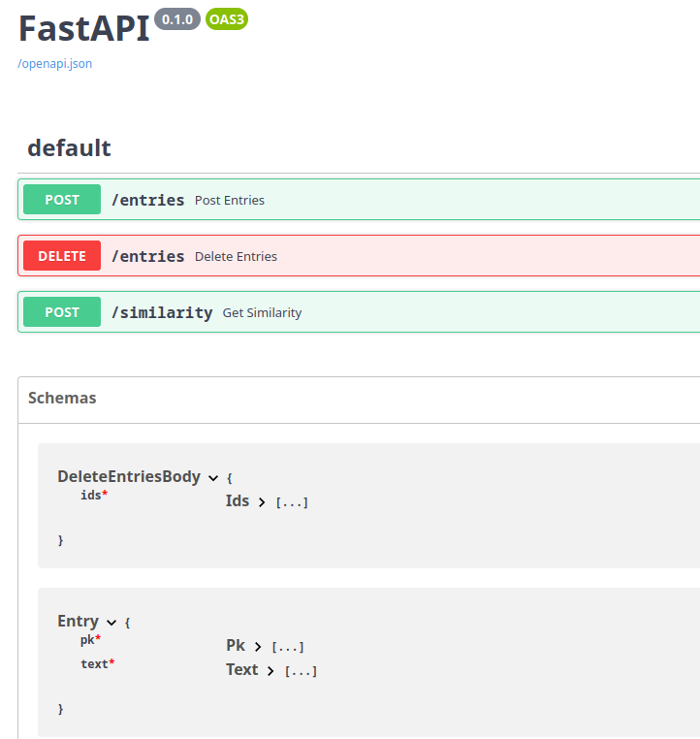Collapse DeleteEntriesBody using its chevron
Image resolution: width=700 pixels, height=739 pixels.
(x=213, y=478)
